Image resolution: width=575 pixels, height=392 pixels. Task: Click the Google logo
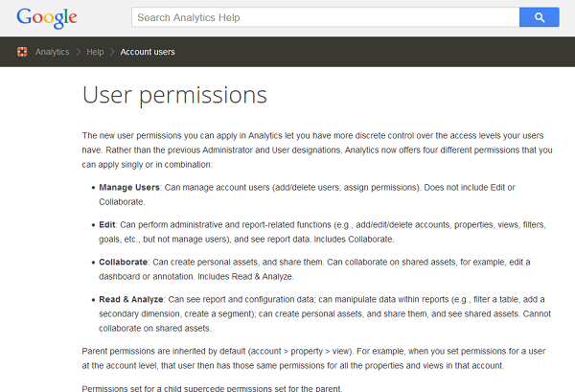tap(47, 18)
